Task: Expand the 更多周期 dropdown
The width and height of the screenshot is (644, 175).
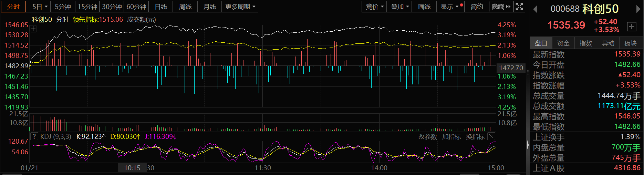Action: [x=240, y=7]
